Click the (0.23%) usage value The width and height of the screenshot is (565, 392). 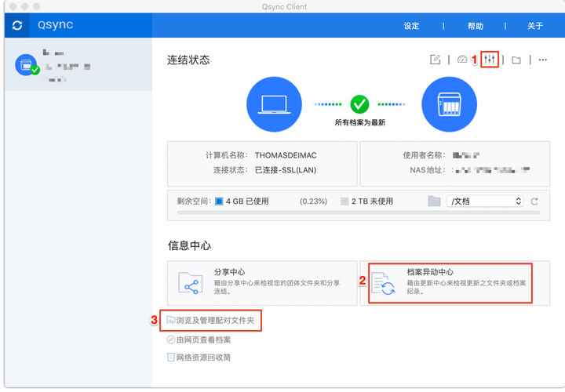coord(313,201)
